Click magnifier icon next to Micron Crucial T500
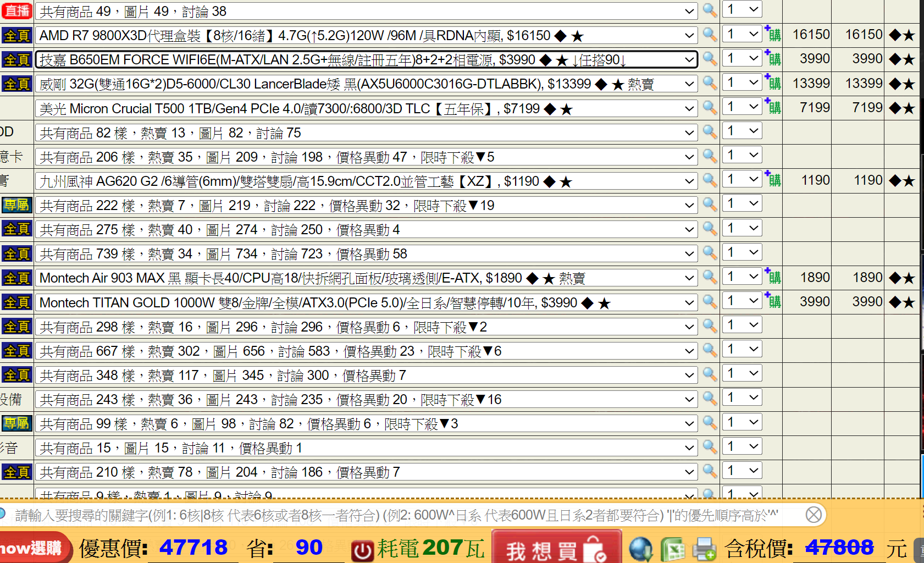Image resolution: width=924 pixels, height=563 pixels. click(710, 107)
